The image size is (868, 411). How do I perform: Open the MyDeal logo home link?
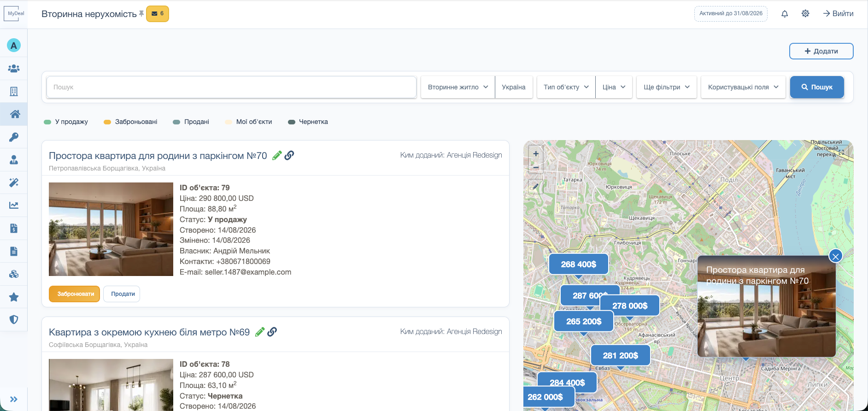point(14,13)
